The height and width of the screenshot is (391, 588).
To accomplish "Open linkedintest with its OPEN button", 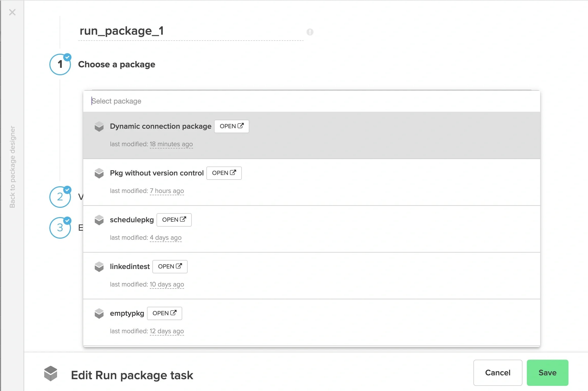I will 170,266.
